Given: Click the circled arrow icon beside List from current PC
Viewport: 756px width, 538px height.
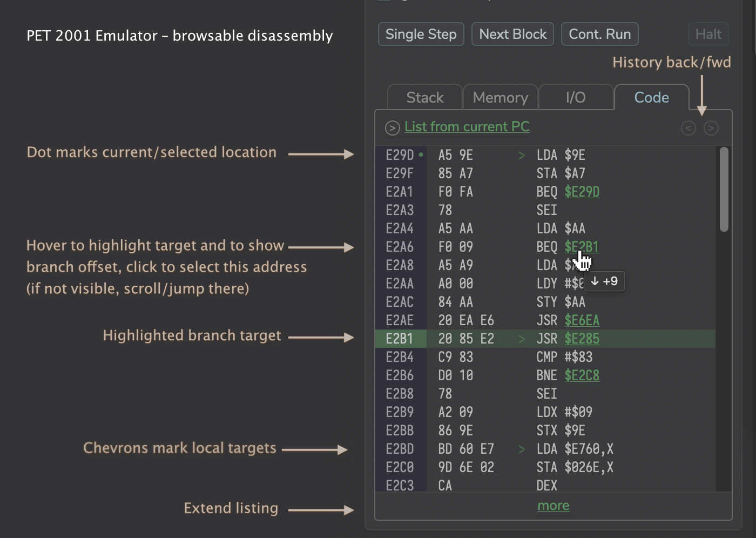Looking at the screenshot, I should [392, 128].
